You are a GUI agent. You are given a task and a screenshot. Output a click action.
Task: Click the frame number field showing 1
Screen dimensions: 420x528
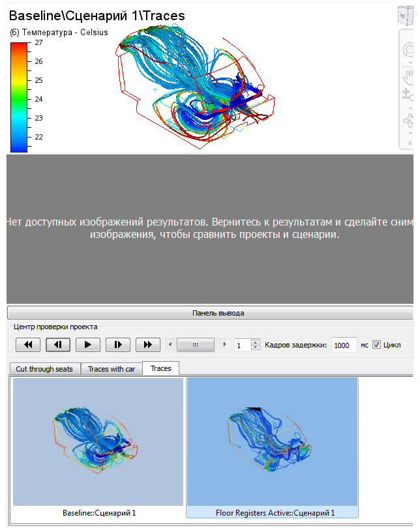click(243, 345)
